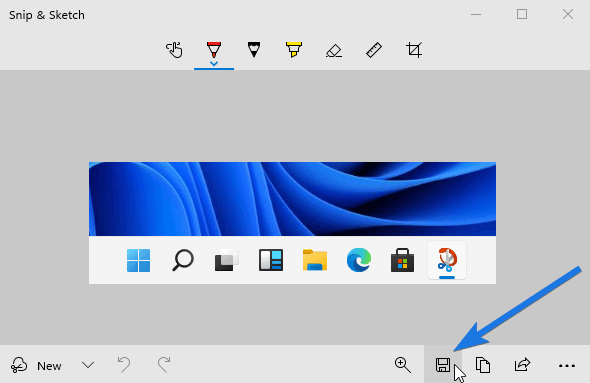Select the Eraser tool

point(334,50)
